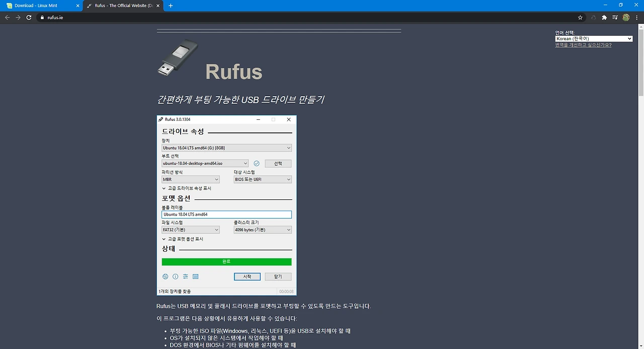The width and height of the screenshot is (644, 349).
Task: Open boot selection dropdown ubuntu-18.04-desktop-amd64.iso
Action: click(205, 163)
